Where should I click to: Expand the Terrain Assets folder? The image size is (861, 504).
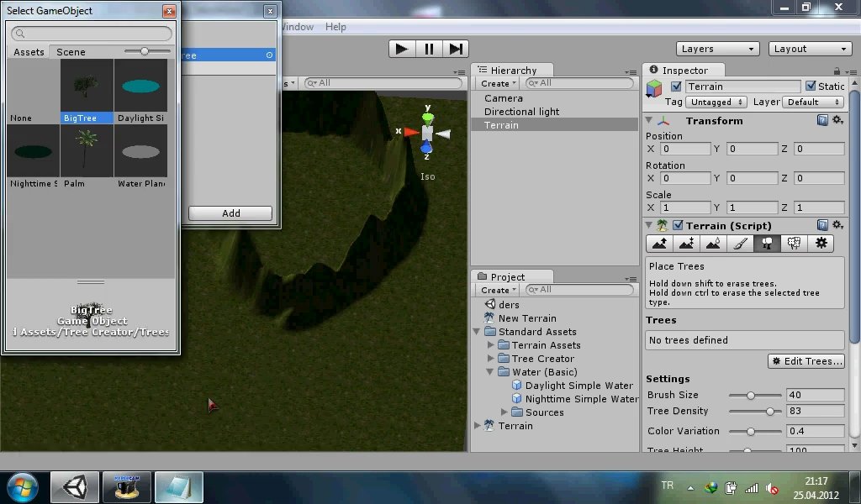pyautogui.click(x=490, y=345)
